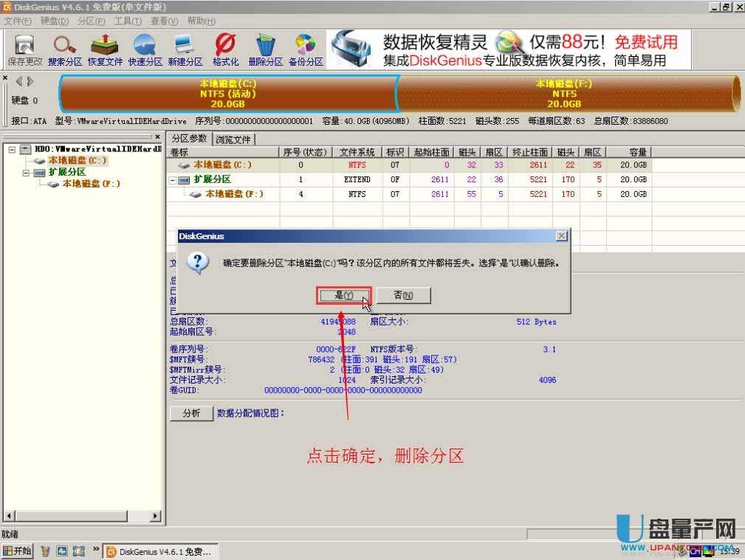Open the Quick Partition (快速分区) tool
The image size is (745, 560).
pos(145,49)
